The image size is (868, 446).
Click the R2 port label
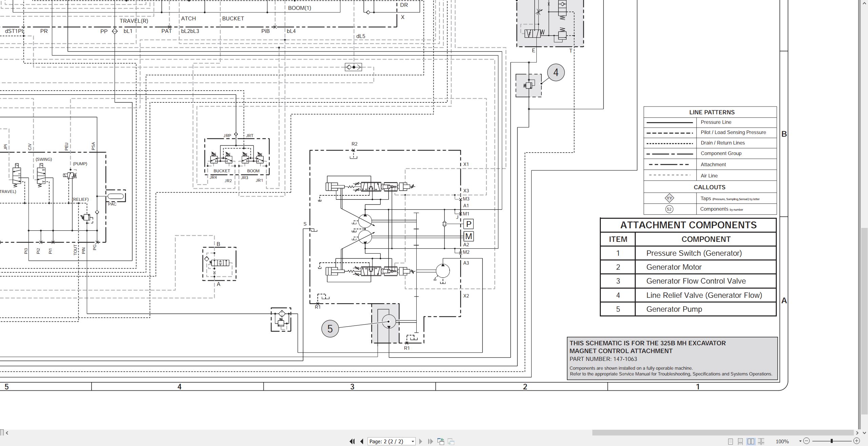click(354, 144)
